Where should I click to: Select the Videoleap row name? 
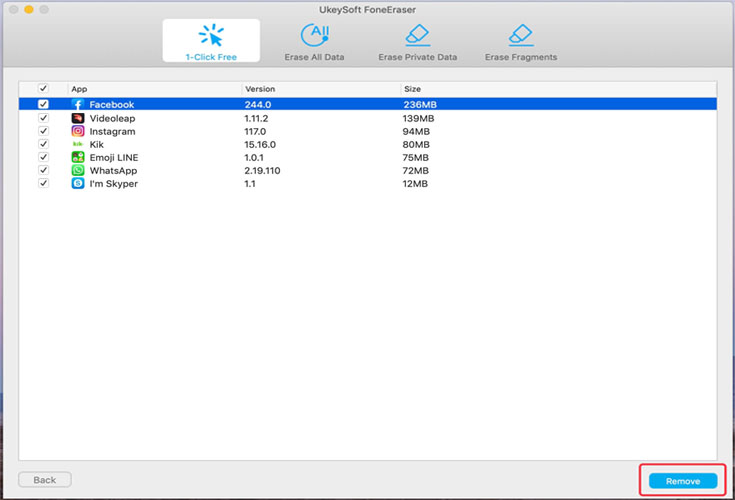(112, 119)
